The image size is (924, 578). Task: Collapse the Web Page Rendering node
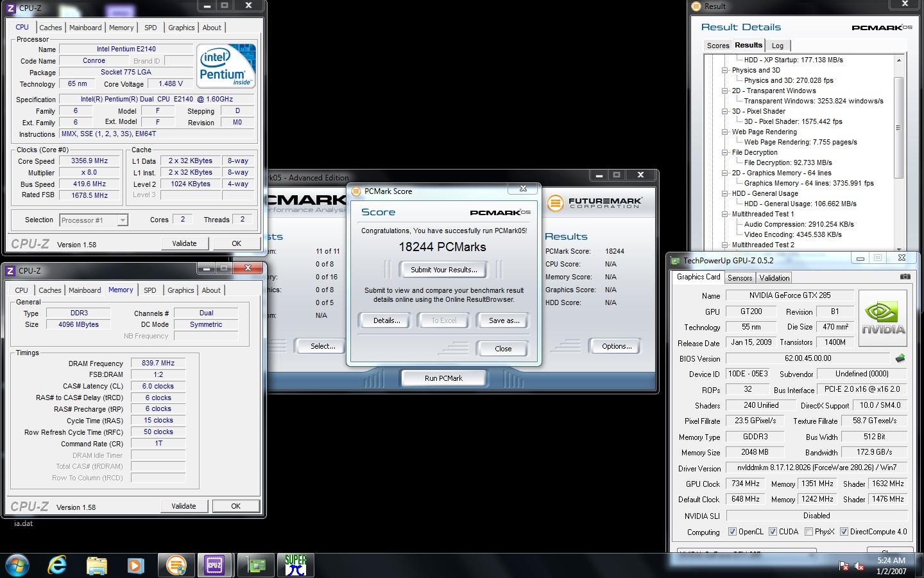point(724,132)
